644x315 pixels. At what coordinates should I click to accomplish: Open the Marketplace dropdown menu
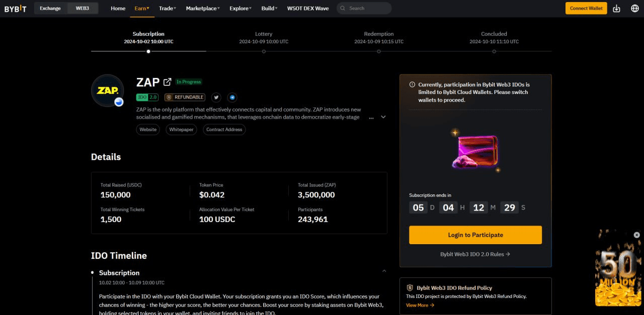202,9
